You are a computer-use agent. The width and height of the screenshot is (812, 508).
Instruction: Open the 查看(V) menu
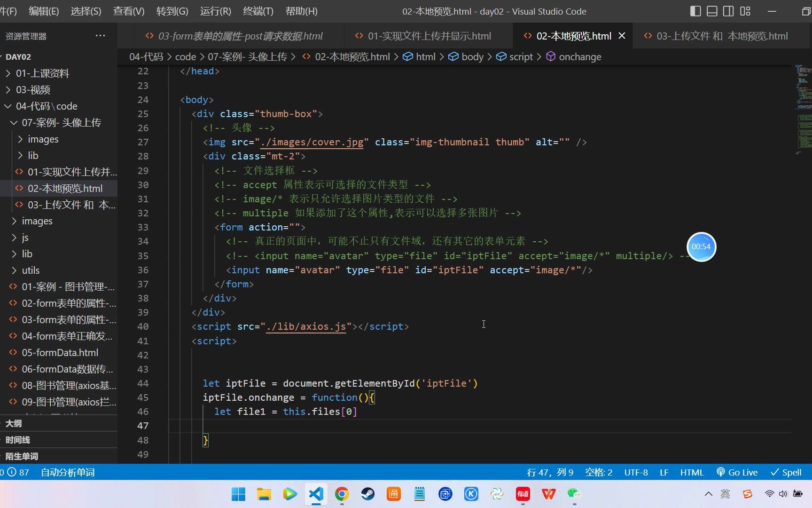coord(129,11)
